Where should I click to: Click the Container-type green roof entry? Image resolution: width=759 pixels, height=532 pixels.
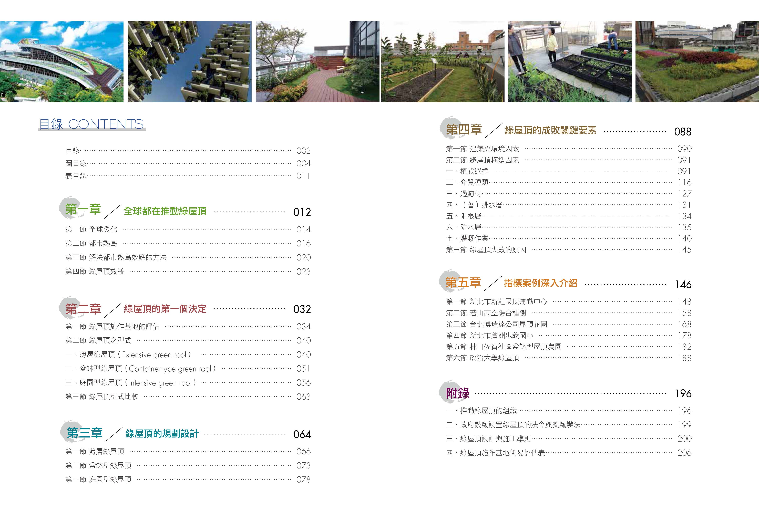coord(188,368)
